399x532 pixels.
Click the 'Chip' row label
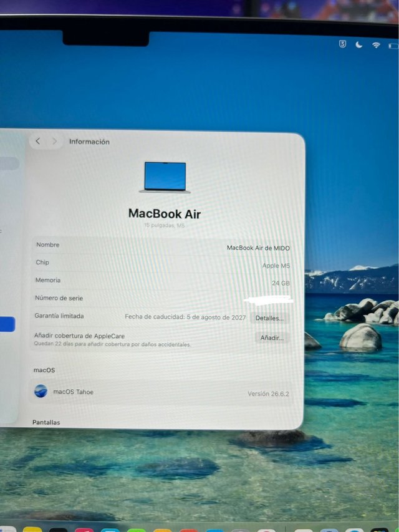tap(42, 263)
